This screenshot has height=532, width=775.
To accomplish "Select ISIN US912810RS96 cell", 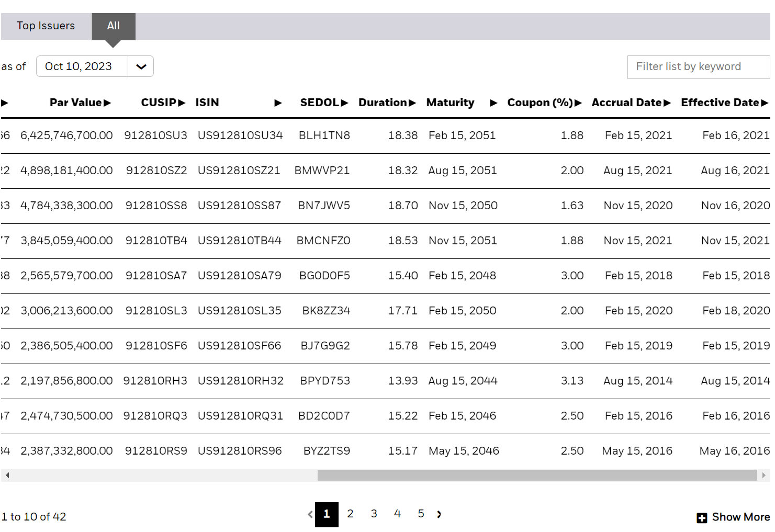I will click(x=240, y=451).
